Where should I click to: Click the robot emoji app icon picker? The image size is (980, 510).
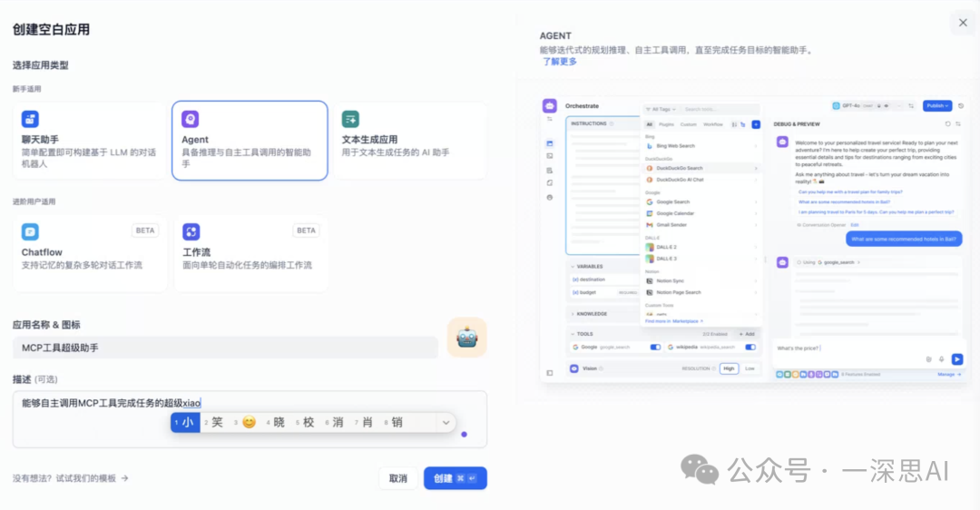467,338
